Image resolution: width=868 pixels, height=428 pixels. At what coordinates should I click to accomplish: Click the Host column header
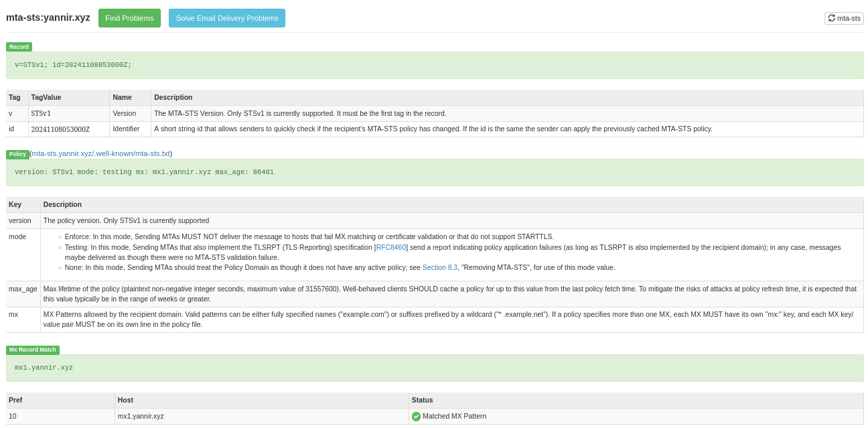125,400
